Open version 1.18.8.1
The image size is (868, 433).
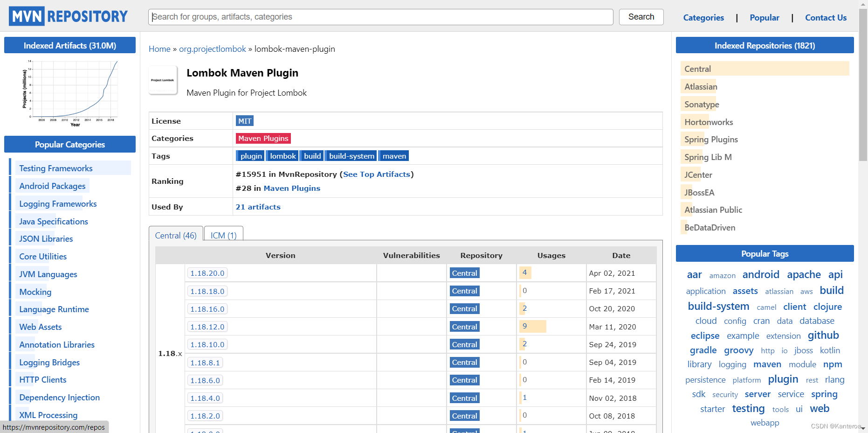205,363
